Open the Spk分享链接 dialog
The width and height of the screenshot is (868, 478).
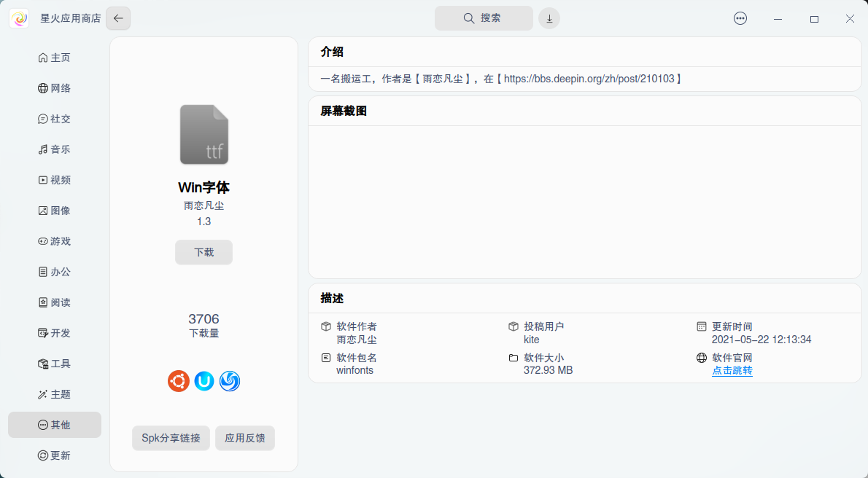tap(171, 438)
